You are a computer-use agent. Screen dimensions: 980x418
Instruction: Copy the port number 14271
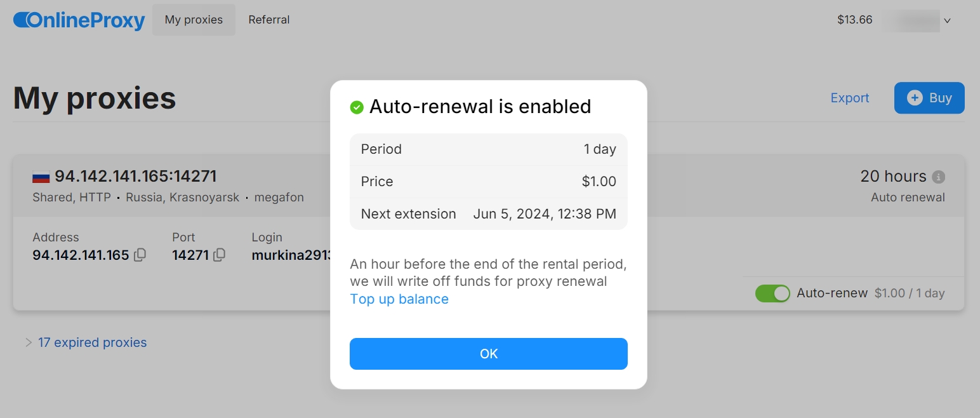coord(220,255)
